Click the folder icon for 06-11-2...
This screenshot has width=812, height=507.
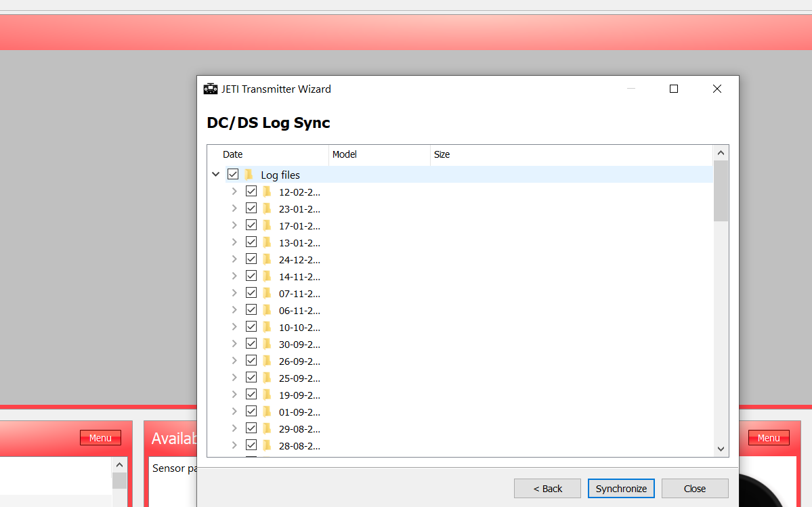pyautogui.click(x=268, y=310)
